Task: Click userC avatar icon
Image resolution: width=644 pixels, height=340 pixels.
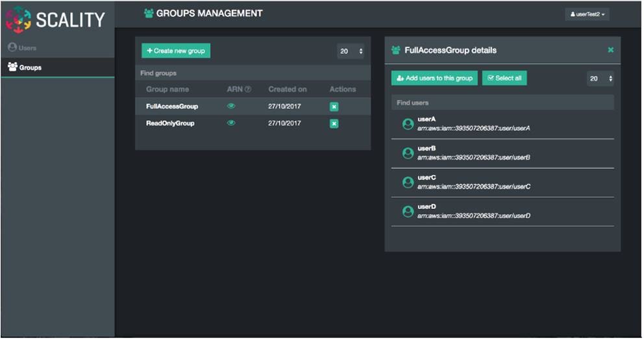Action: (x=408, y=182)
